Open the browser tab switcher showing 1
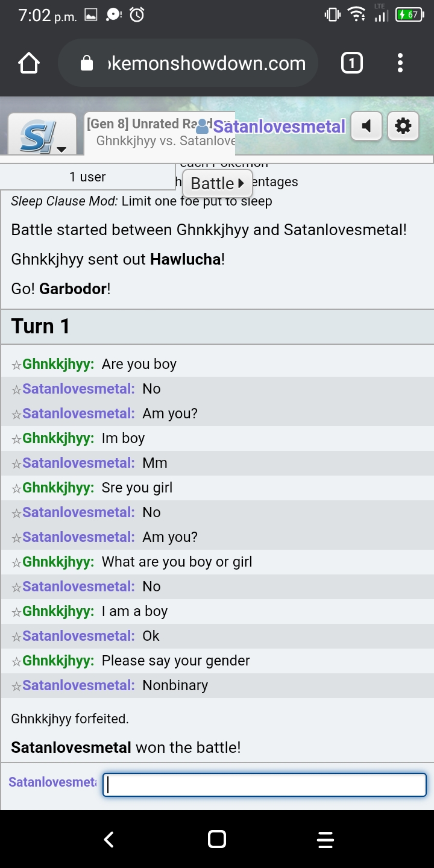 coord(352,63)
